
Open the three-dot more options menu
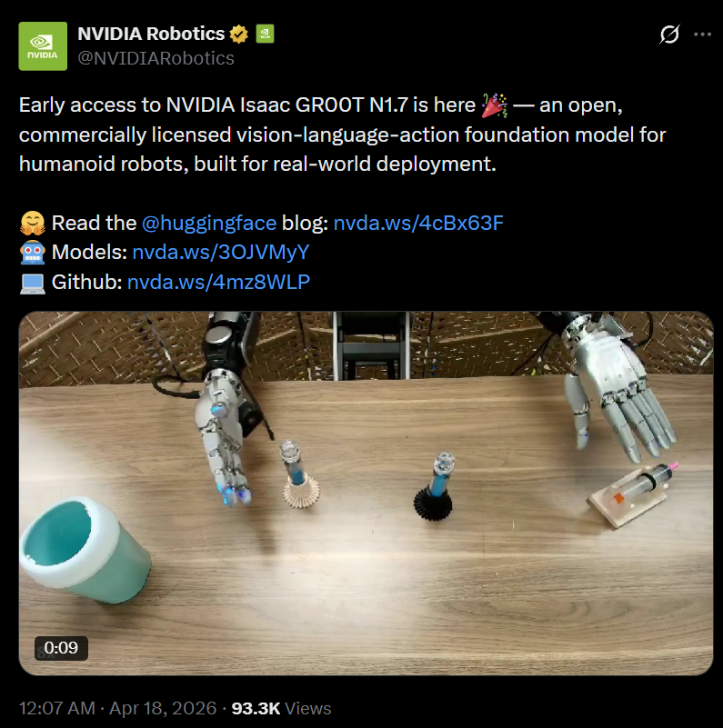coord(702,35)
